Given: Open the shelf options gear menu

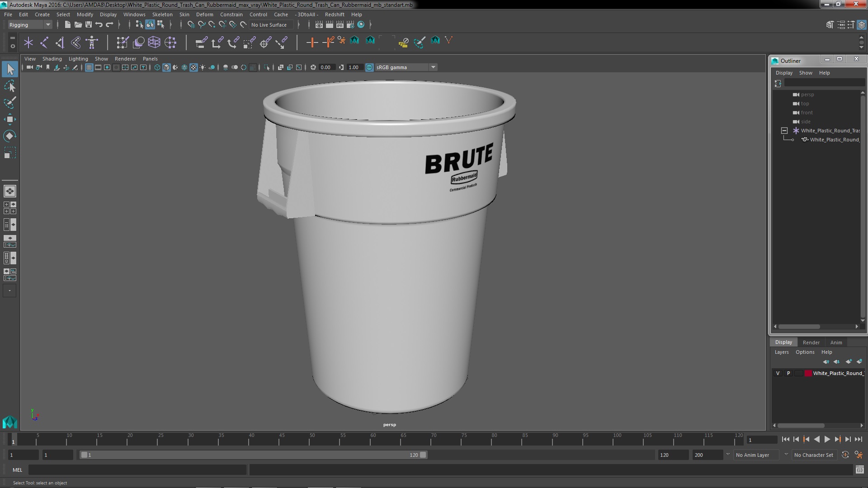Looking at the screenshot, I should click(x=13, y=46).
